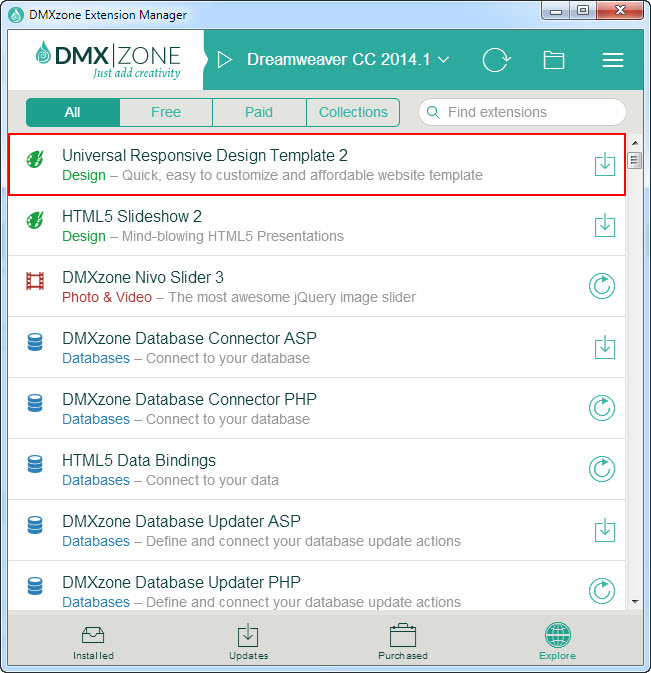The height and width of the screenshot is (673, 651).
Task: Update DMXzone Database Updater PHP
Action: pos(602,591)
